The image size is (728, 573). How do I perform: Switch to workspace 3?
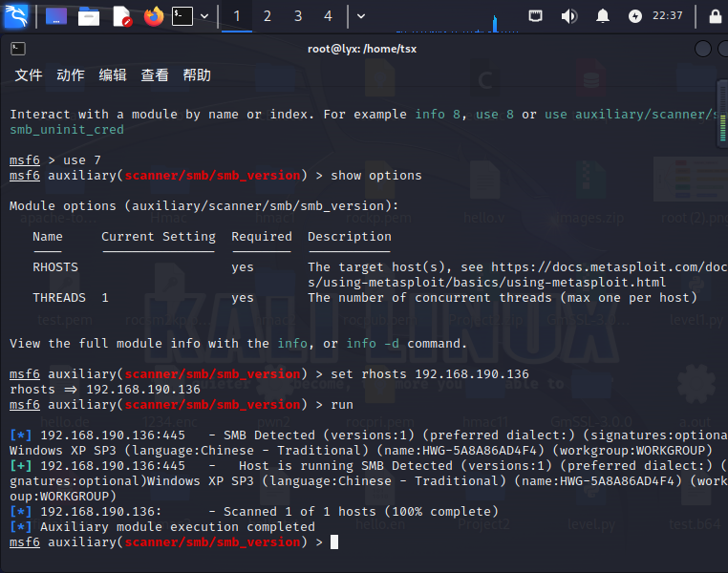coord(298,16)
